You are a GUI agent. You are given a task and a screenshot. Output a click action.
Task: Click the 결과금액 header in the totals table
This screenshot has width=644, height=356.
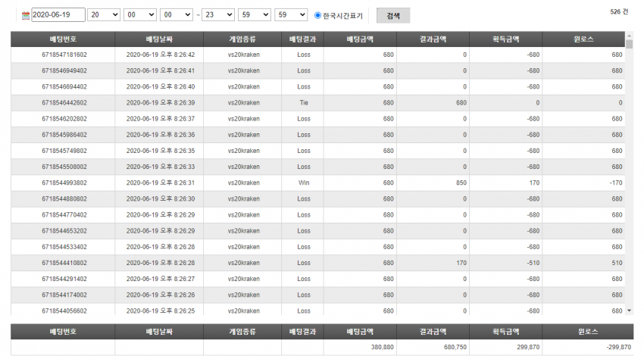pos(433,332)
